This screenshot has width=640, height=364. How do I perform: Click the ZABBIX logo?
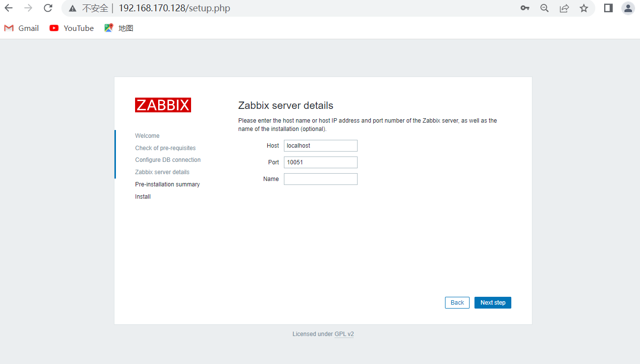click(163, 105)
